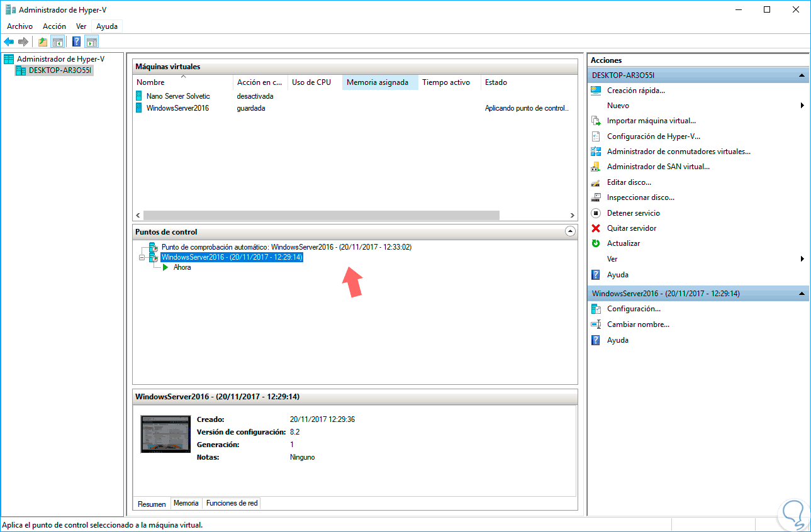Screen dimensions: 811x532
Task: Open the Archivo menu
Action: 20,26
